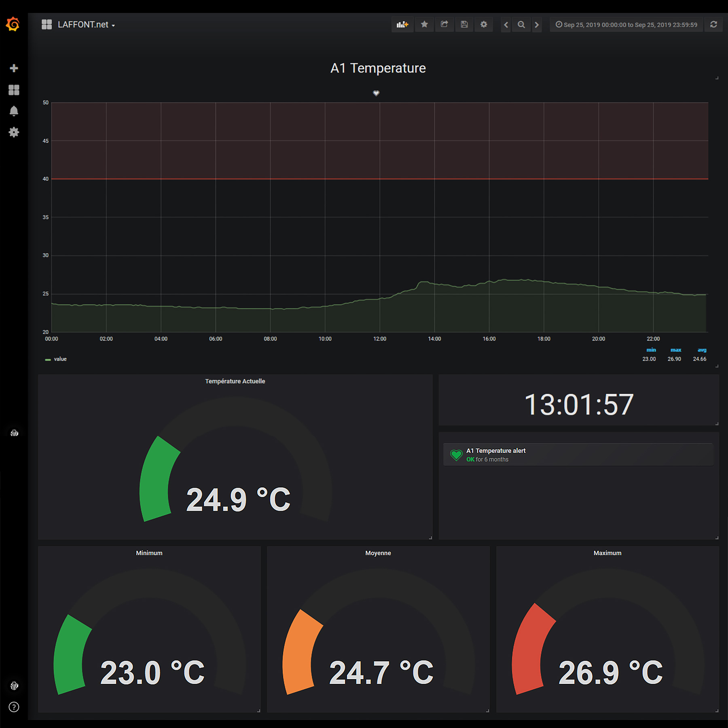Open the Moyenne panel title menu
This screenshot has width=728, height=728.
[x=378, y=553]
